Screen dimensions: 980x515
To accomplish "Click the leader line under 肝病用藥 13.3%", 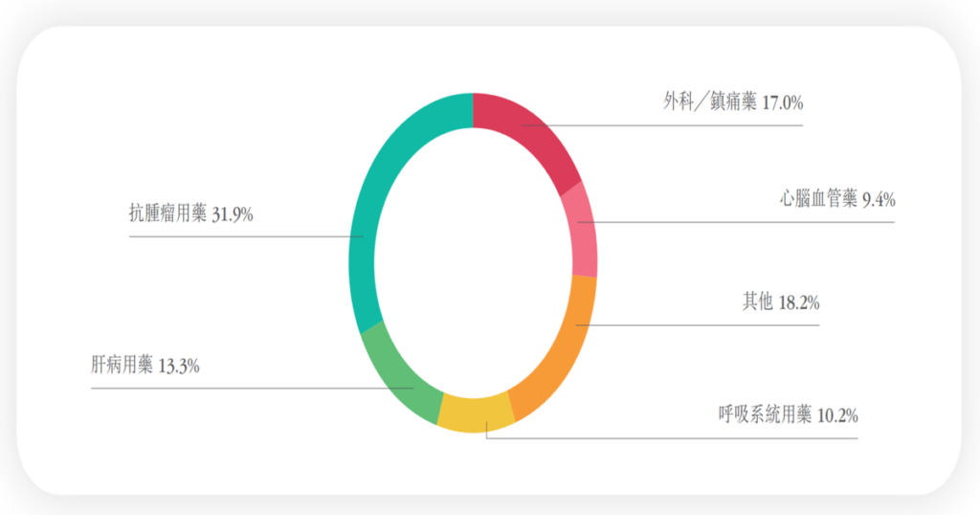I will tap(253, 388).
